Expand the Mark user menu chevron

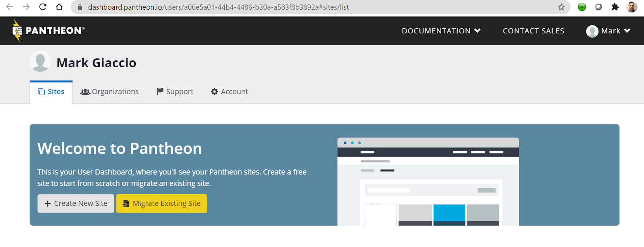pyautogui.click(x=627, y=31)
